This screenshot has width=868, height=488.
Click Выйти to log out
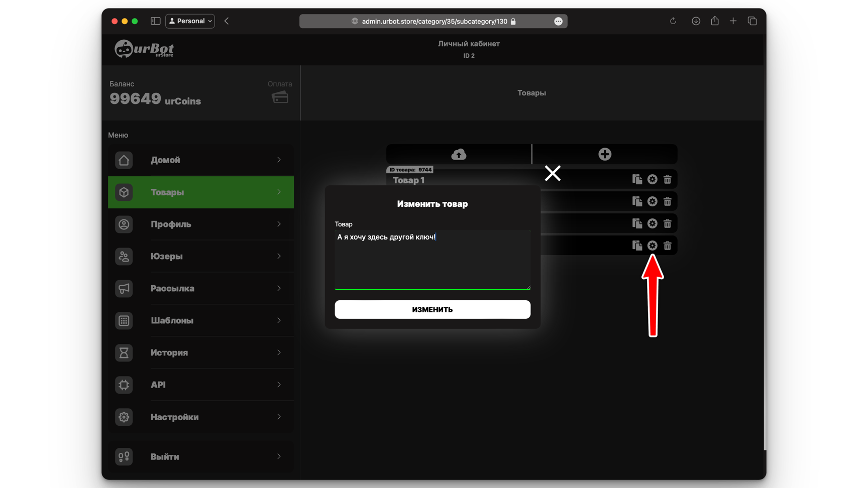pyautogui.click(x=201, y=457)
